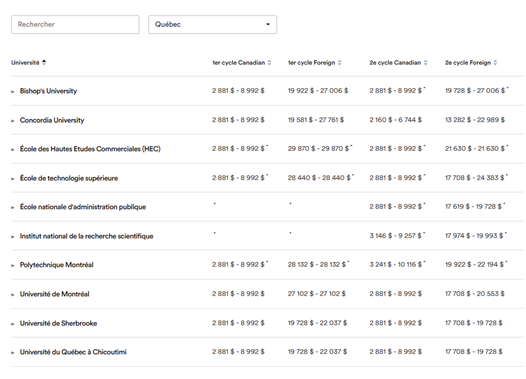Click HEC 29 870 $ - 29 870 $ cell
This screenshot has height=379, width=526.
coord(320,149)
